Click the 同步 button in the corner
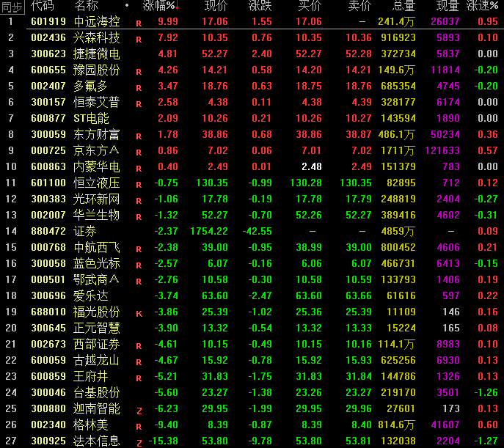 coord(12,7)
